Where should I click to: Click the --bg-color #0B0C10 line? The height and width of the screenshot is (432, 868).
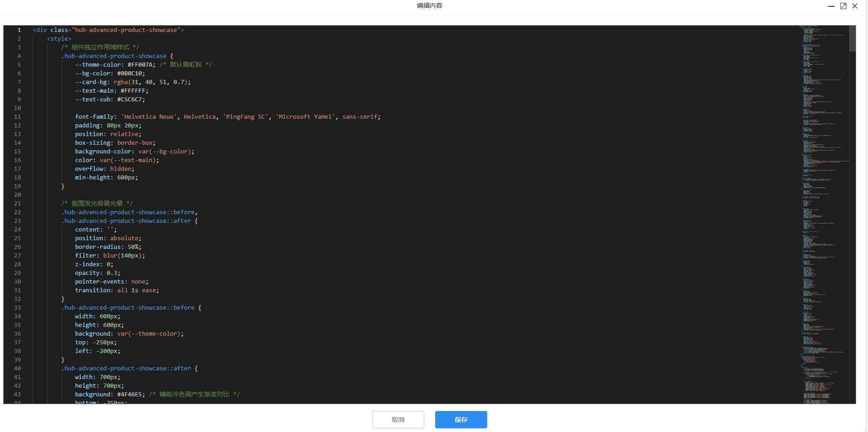point(110,74)
